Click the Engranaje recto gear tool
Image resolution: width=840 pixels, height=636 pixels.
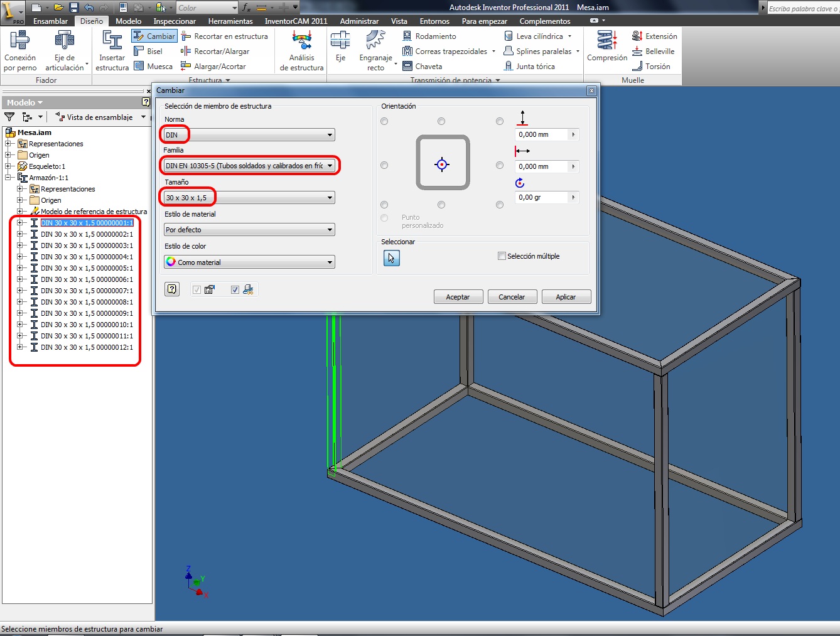(x=375, y=51)
